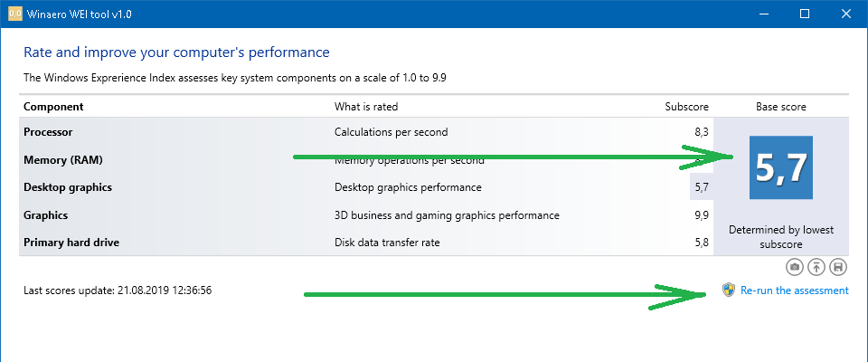Click the upload arrow icon

point(816,267)
